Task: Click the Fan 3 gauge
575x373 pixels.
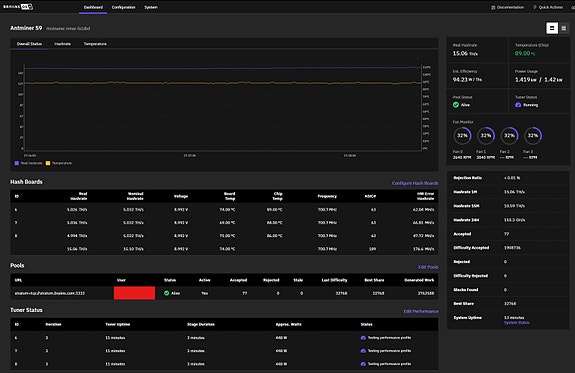Action: click(533, 136)
